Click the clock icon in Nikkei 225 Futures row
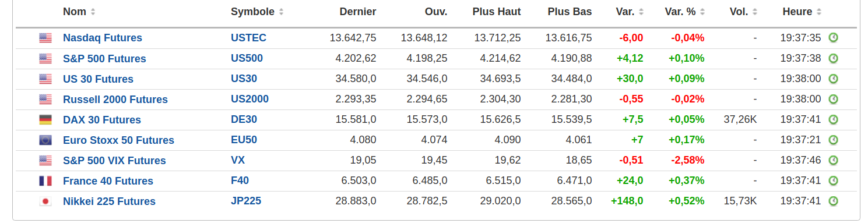The height and width of the screenshot is (223, 868). click(834, 201)
